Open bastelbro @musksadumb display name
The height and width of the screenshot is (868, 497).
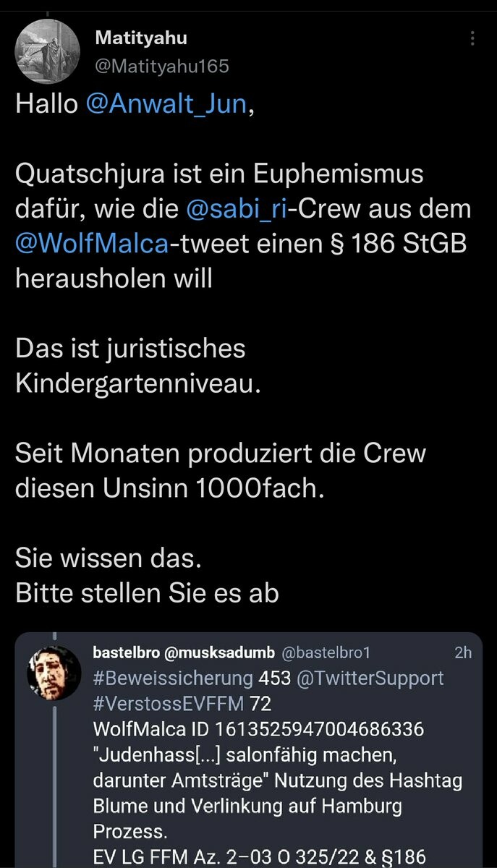184,652
